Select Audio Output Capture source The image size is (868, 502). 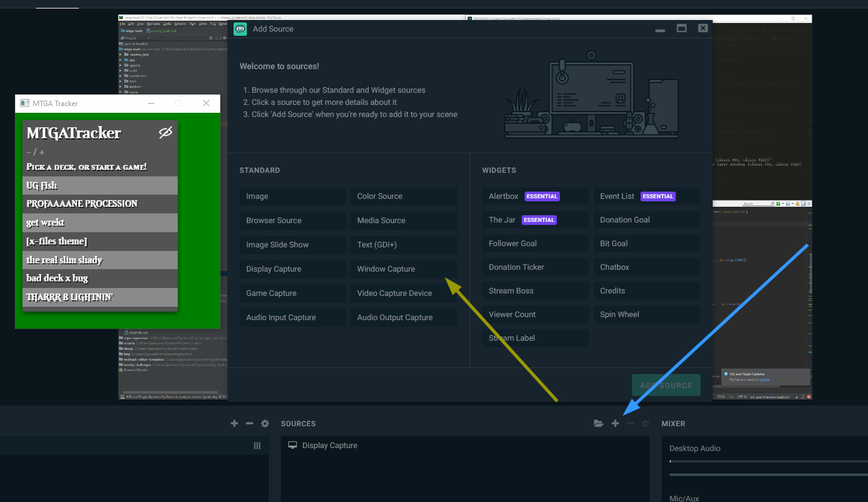(x=403, y=318)
